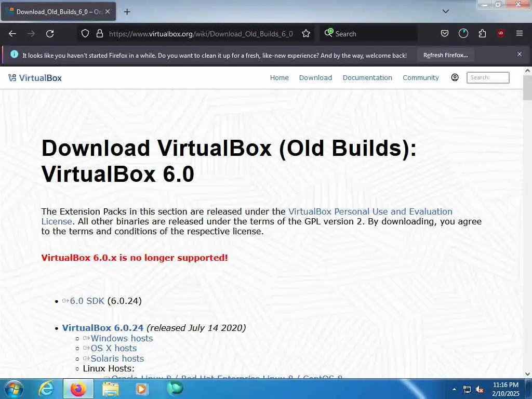This screenshot has height=399, width=532.
Task: Click the URL address field
Action: pyautogui.click(x=201, y=34)
